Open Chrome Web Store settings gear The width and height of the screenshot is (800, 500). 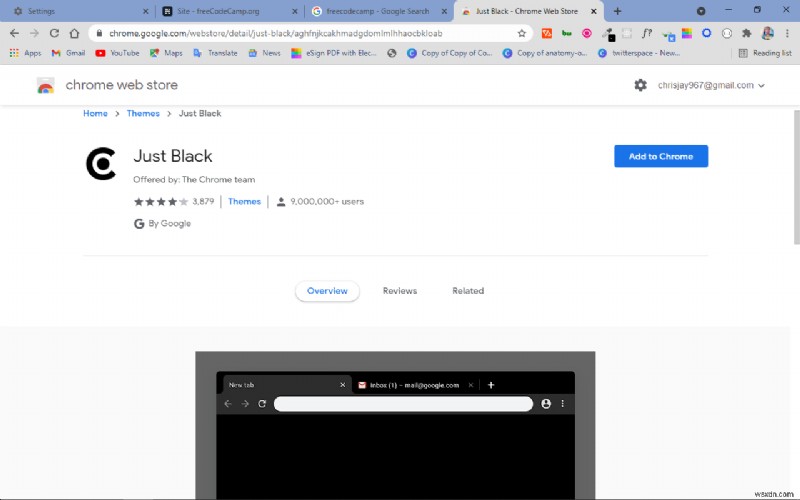640,85
